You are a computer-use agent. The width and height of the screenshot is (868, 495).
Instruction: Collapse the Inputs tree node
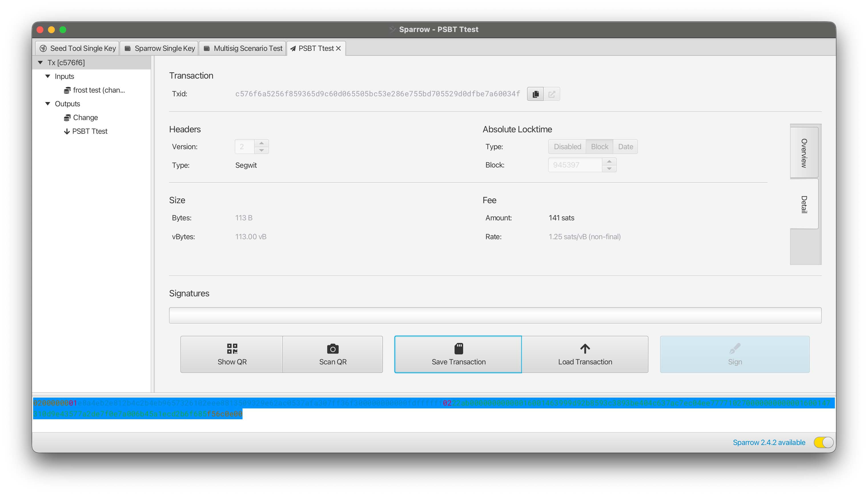coord(48,76)
